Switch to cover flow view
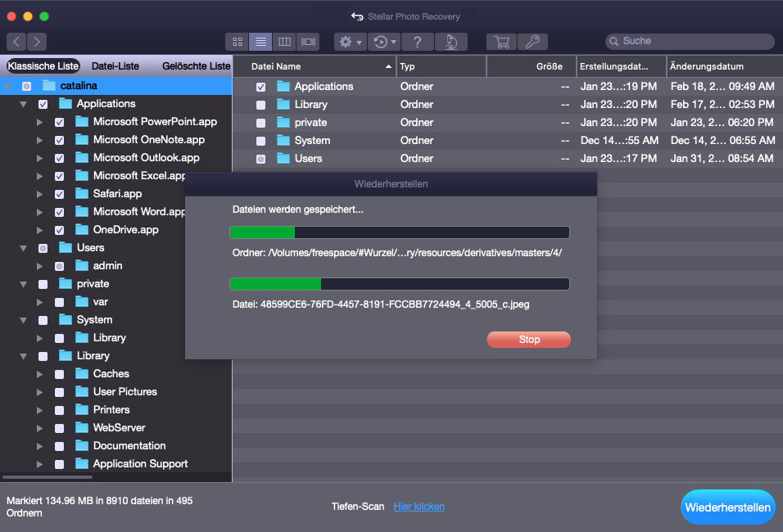 click(308, 42)
